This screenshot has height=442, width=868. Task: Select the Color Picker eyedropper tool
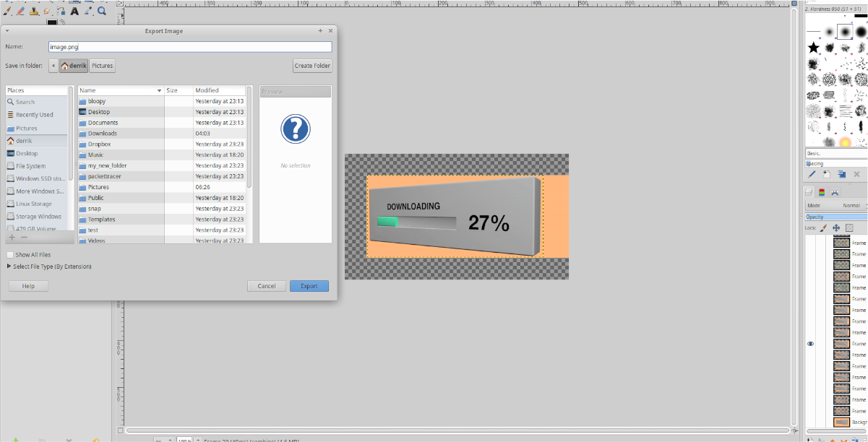click(x=88, y=11)
